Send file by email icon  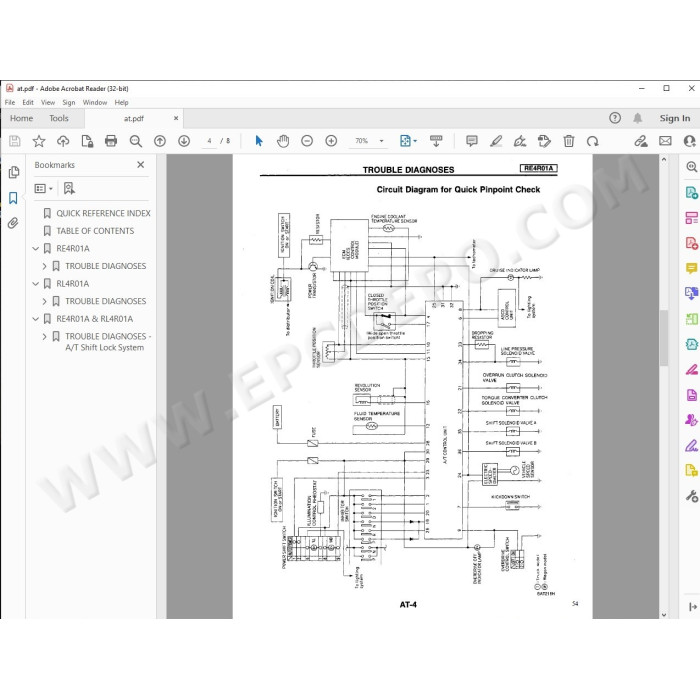[665, 141]
